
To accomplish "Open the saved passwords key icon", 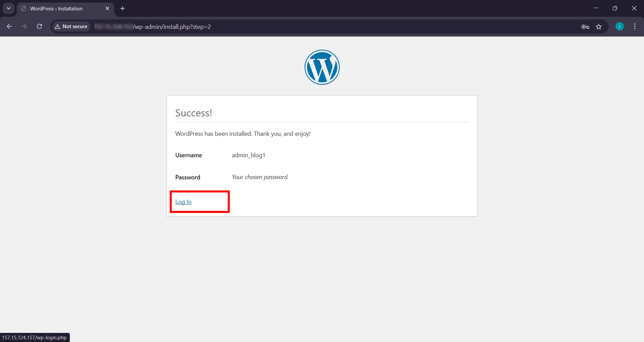I will [x=585, y=26].
